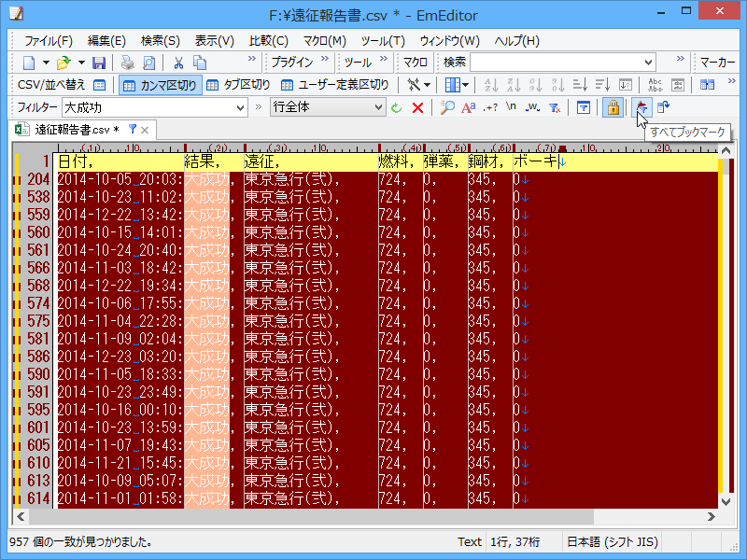Click the padlock read-only icon

(613, 107)
